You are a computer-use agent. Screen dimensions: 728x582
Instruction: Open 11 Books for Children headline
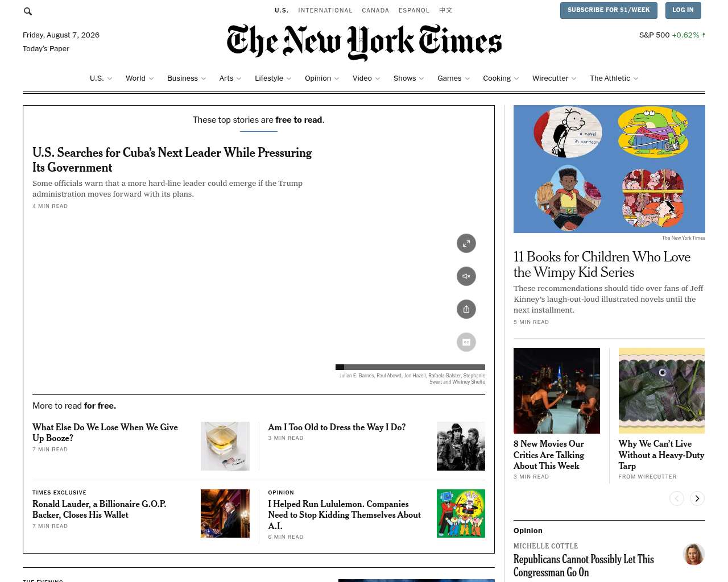point(602,264)
